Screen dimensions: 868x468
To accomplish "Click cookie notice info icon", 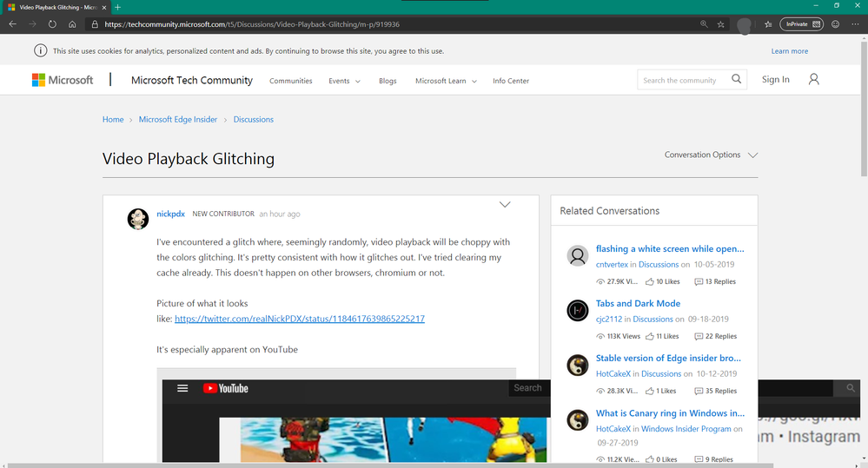I will pos(41,51).
